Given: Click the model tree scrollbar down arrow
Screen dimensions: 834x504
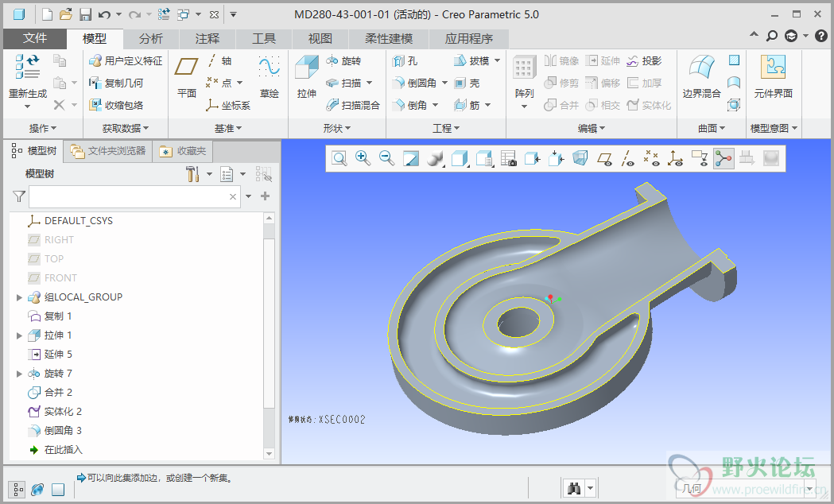Looking at the screenshot, I should point(270,454).
